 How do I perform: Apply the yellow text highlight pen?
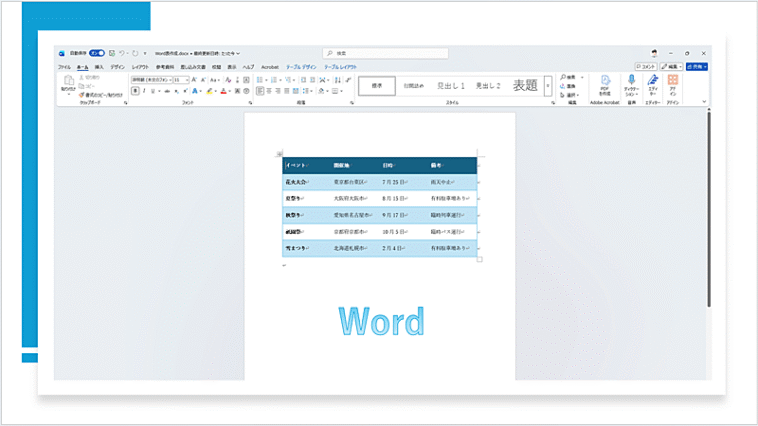209,91
